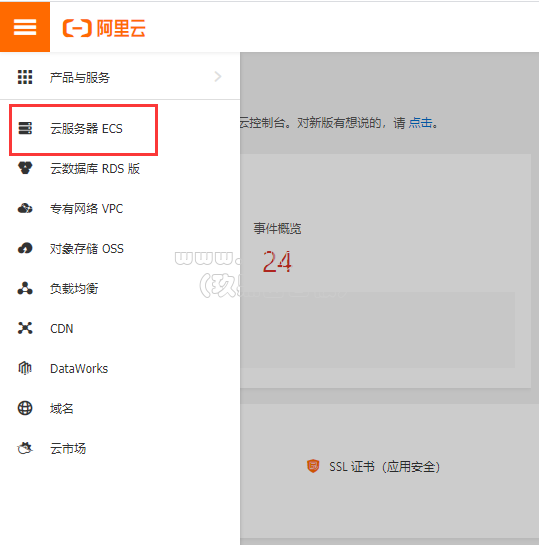The height and width of the screenshot is (545, 539).
Task: Follow the blue 点击 link
Action: 420,123
